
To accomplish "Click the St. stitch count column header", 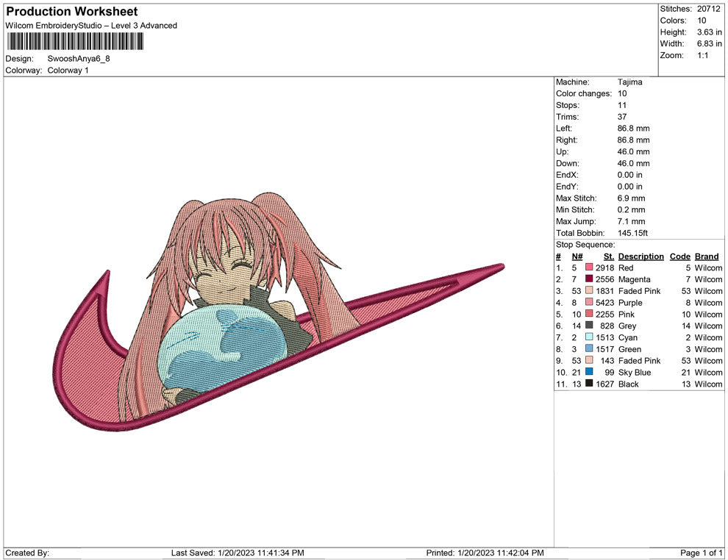I will tap(608, 256).
